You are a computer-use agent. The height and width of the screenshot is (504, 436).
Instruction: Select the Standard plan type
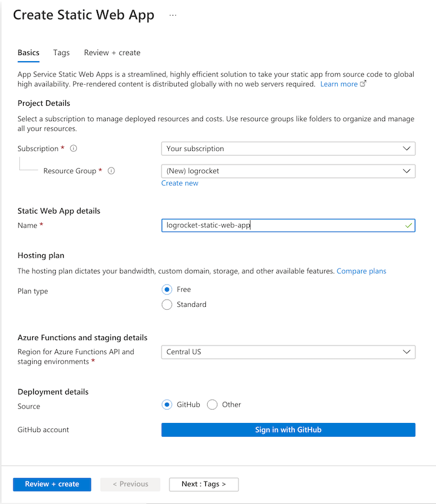point(167,305)
